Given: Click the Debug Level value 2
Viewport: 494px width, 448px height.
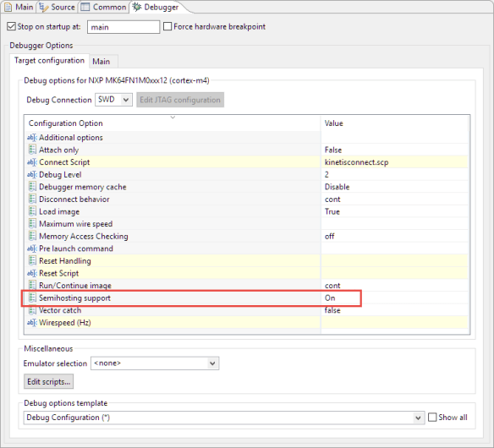Looking at the screenshot, I should pos(327,174).
